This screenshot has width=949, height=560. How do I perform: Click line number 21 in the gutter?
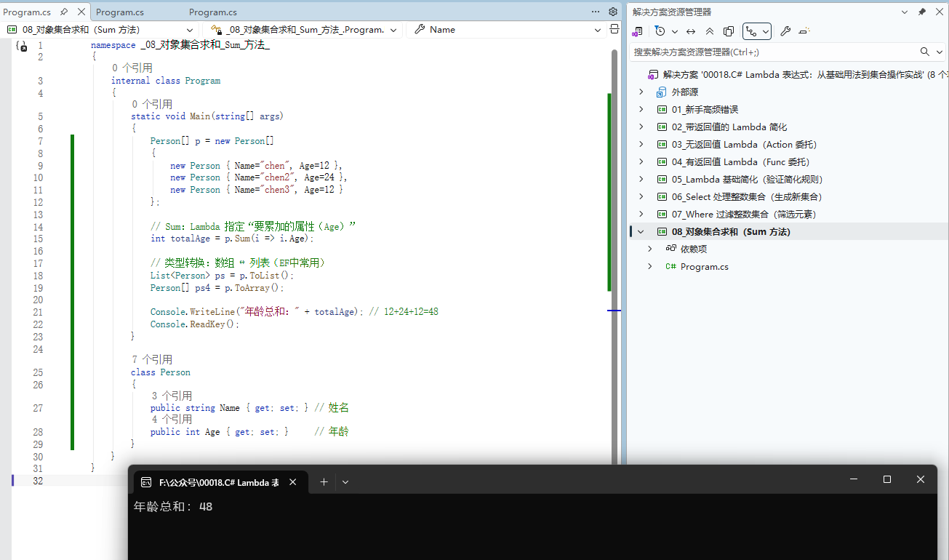(x=38, y=312)
